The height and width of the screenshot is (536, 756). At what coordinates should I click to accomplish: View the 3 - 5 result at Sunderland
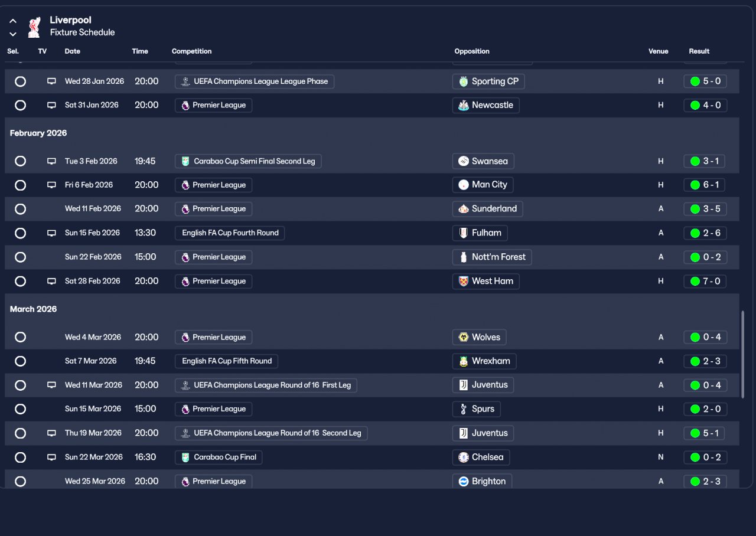[705, 208]
